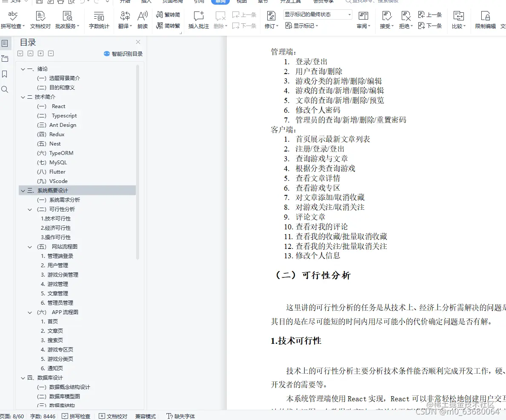Click 拼写检查 in the status bar
This screenshot has height=420, width=506.
coord(76,416)
